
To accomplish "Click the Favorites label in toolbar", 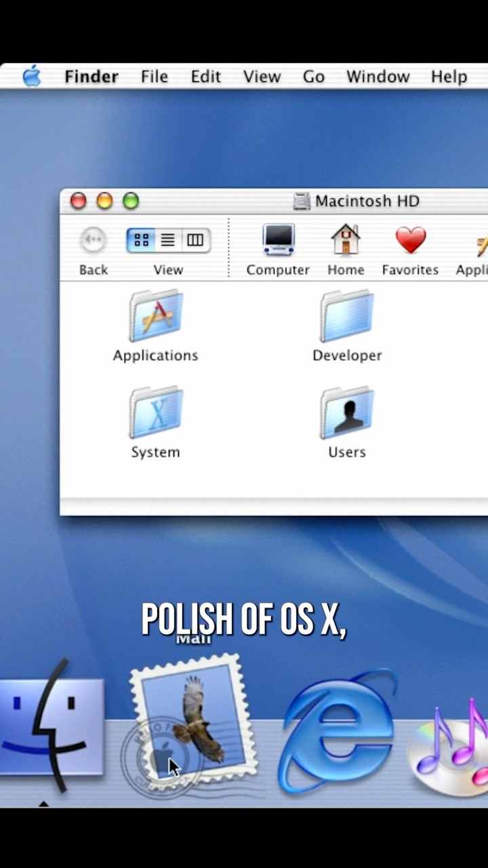I will point(410,270).
